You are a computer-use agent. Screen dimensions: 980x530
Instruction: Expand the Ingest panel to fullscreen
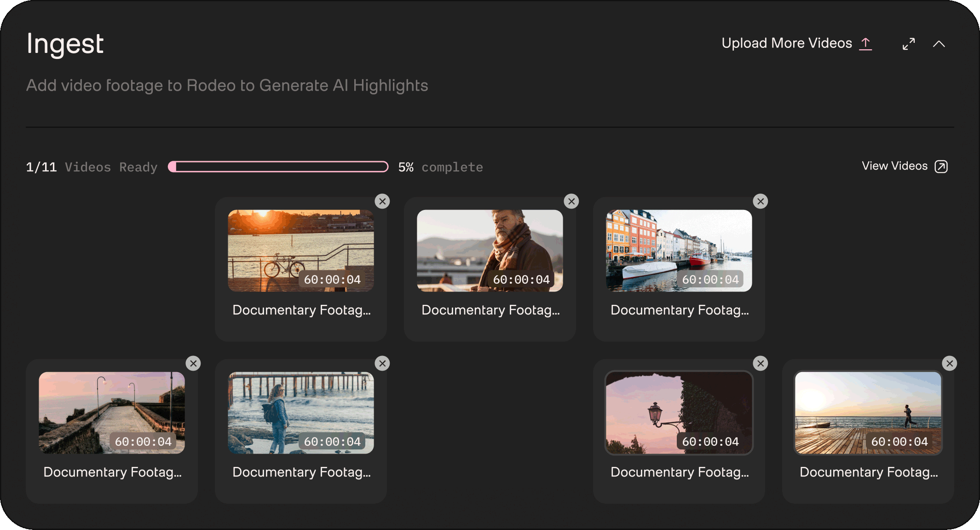(908, 44)
